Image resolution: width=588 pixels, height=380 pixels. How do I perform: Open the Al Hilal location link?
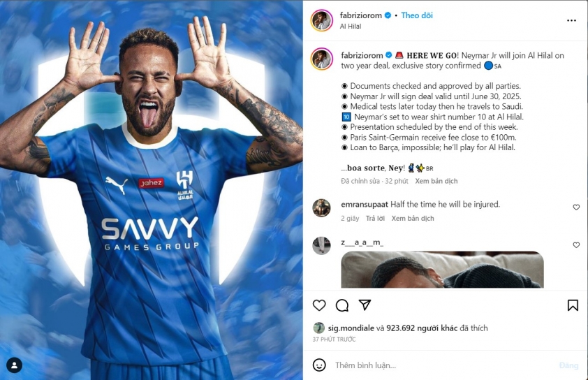click(x=351, y=27)
